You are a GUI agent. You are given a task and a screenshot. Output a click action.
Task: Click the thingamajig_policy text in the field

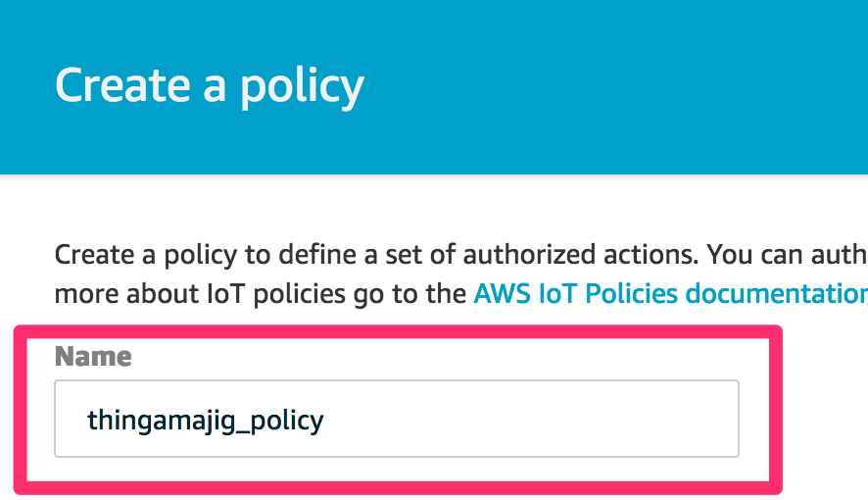pyautogui.click(x=205, y=421)
